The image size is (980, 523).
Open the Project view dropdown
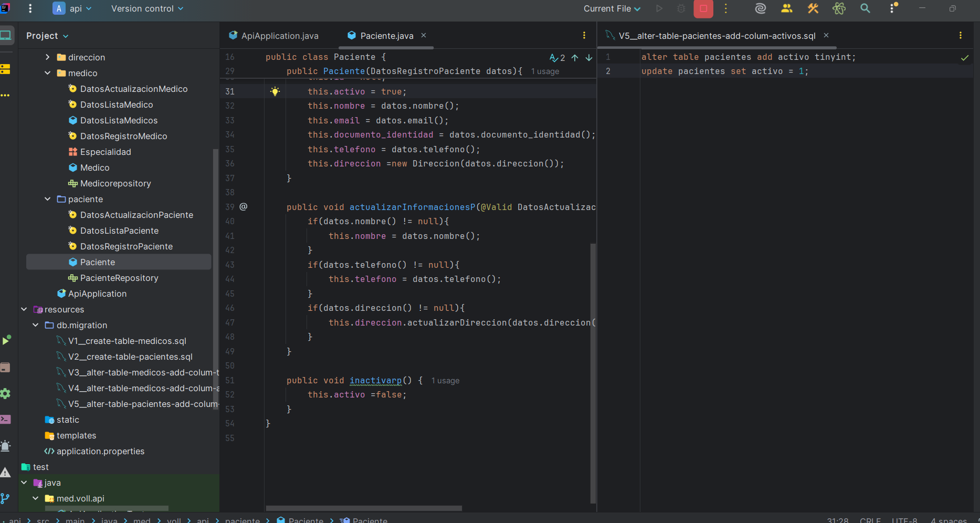click(47, 36)
